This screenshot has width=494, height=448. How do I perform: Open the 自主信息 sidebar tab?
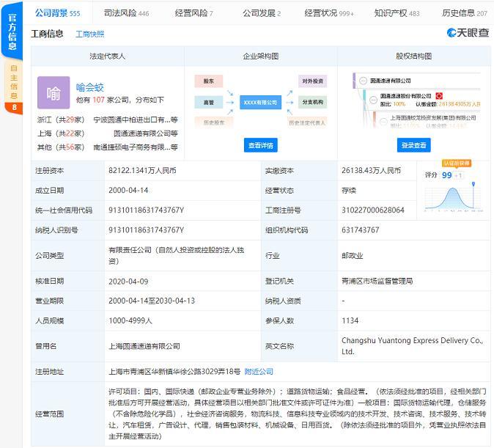(13, 82)
